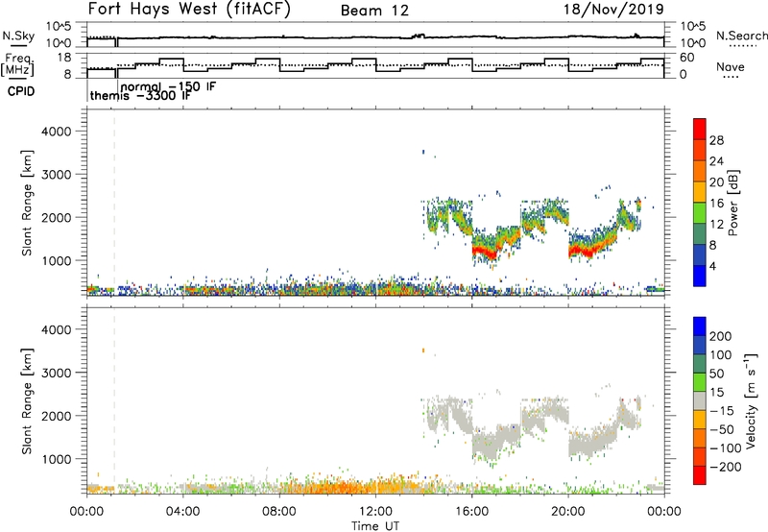Click the 'N.Search' dotted-line legend label

(742, 36)
